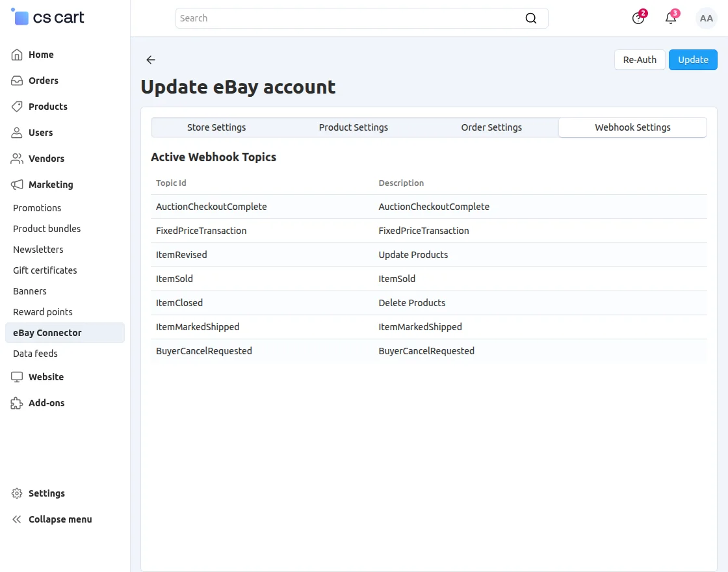728x572 pixels.
Task: Open the Website menu label
Action: (46, 377)
